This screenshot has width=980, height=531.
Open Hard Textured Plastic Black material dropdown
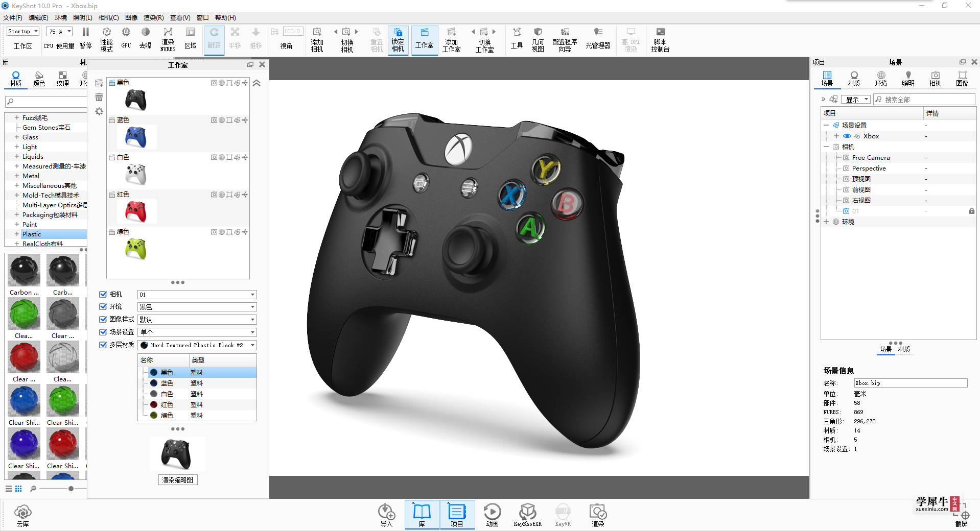point(197,345)
